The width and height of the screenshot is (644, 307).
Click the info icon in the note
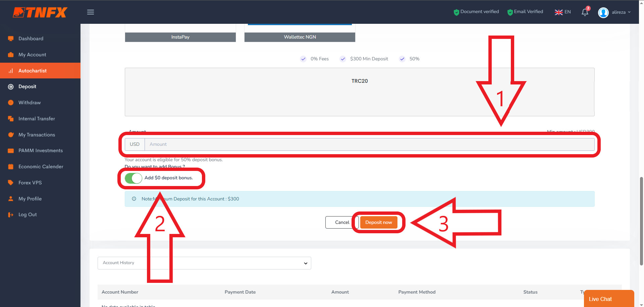134,199
